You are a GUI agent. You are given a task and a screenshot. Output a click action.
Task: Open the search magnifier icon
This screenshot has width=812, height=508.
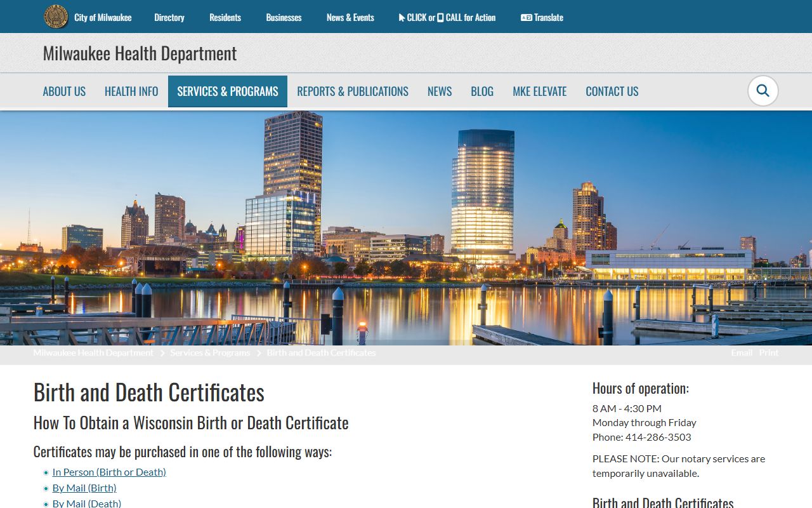763,91
